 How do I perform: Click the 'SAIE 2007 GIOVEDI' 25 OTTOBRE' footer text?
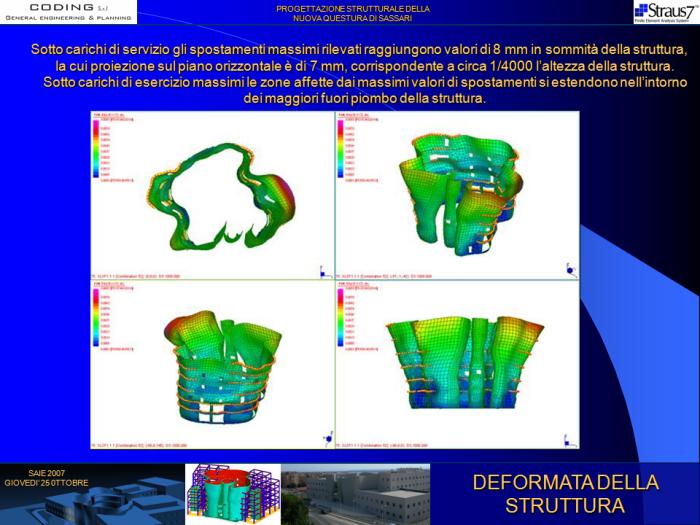pyautogui.click(x=46, y=477)
